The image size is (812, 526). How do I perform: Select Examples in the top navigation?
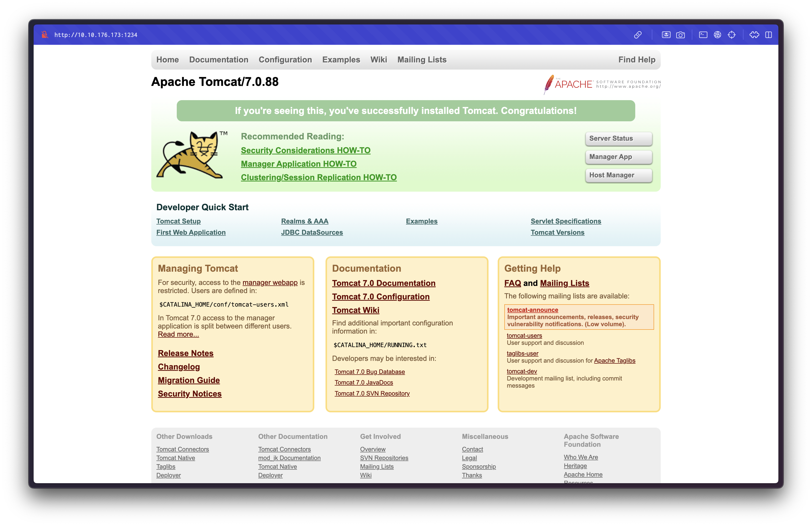(x=341, y=60)
